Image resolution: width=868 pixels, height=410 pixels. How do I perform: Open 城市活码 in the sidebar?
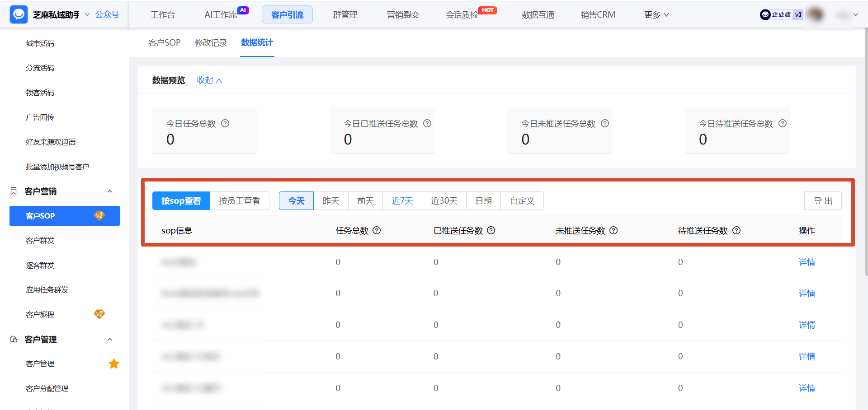(x=40, y=43)
